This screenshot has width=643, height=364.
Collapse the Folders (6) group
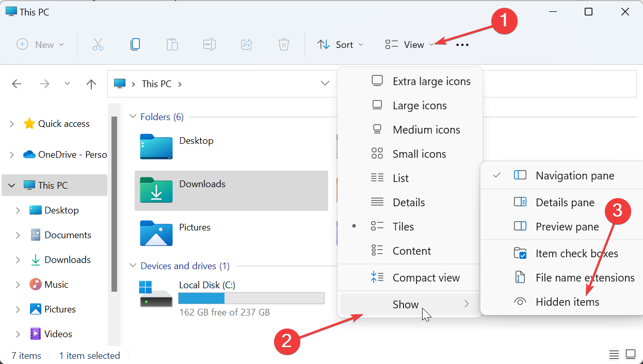tap(133, 117)
